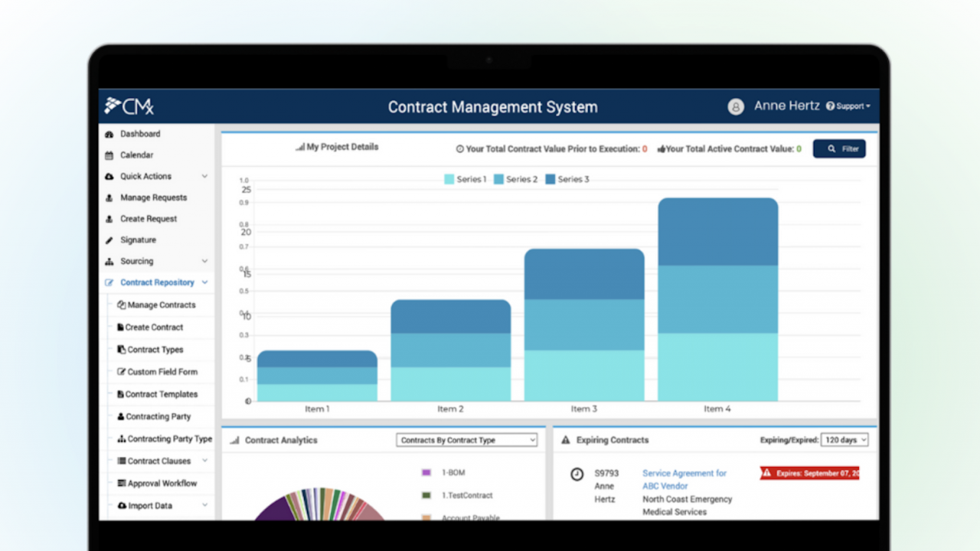Click the Expires September 07 red badge
Screen dimensions: 980x551
click(x=810, y=474)
